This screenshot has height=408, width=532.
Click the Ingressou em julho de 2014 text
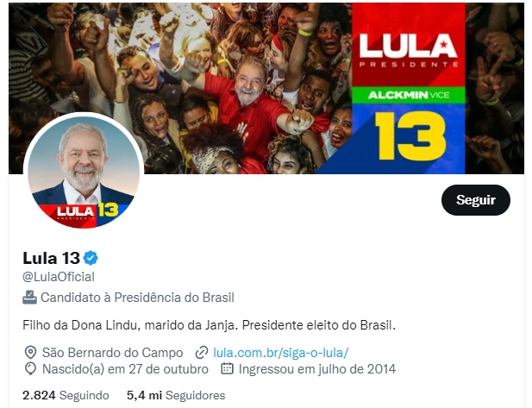point(317,368)
